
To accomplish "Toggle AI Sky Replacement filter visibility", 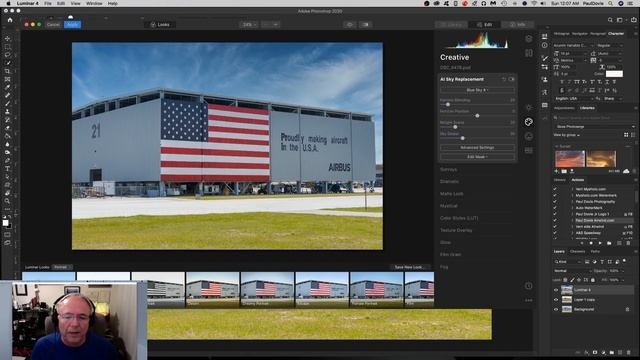I will tap(511, 79).
